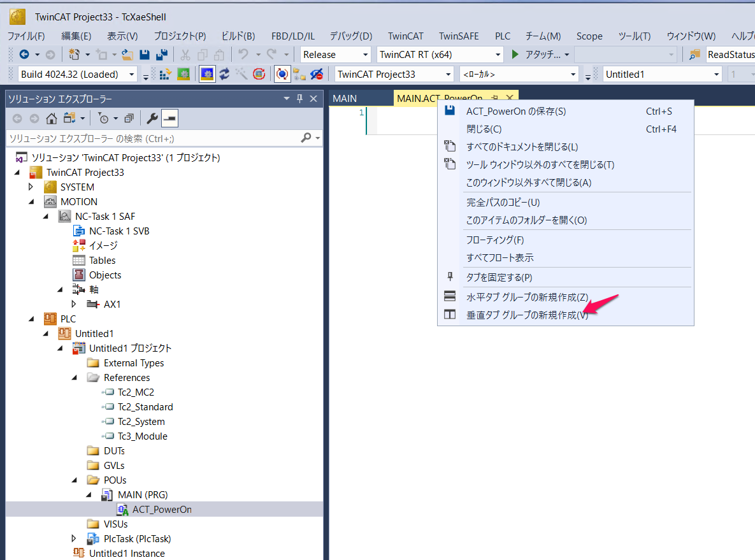Screen dimensions: 755x560
Task: Toggle the Preview Selected Items button
Action: 169,118
